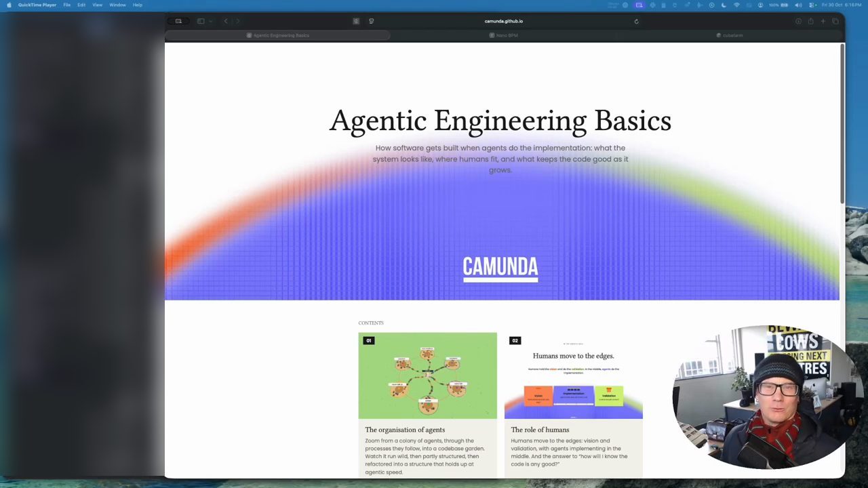Screen dimensions: 868x488
Task: Open Humans move to the edges thumbnail
Action: [x=573, y=375]
